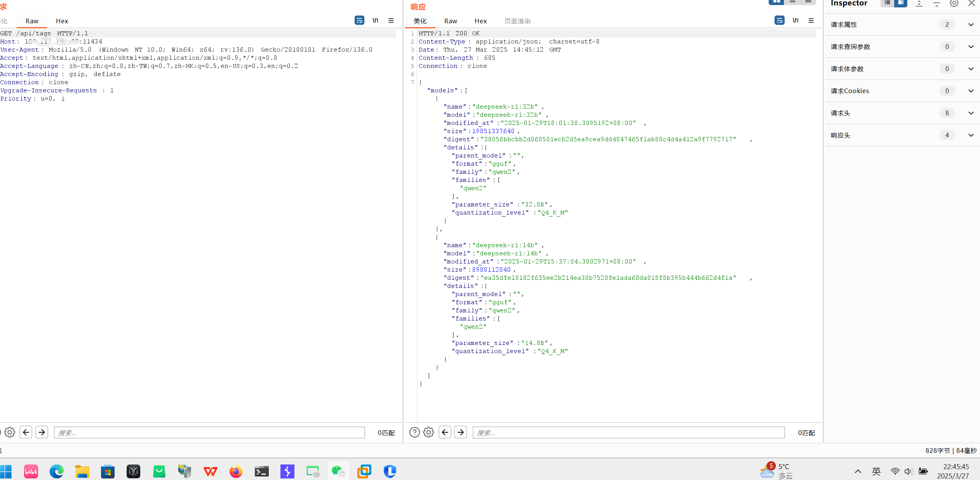Open Inspector settings gear
The height and width of the screenshot is (480, 980).
[954, 3]
